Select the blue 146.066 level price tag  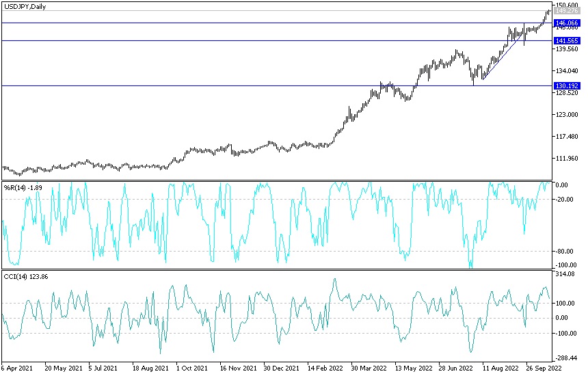pyautogui.click(x=567, y=23)
